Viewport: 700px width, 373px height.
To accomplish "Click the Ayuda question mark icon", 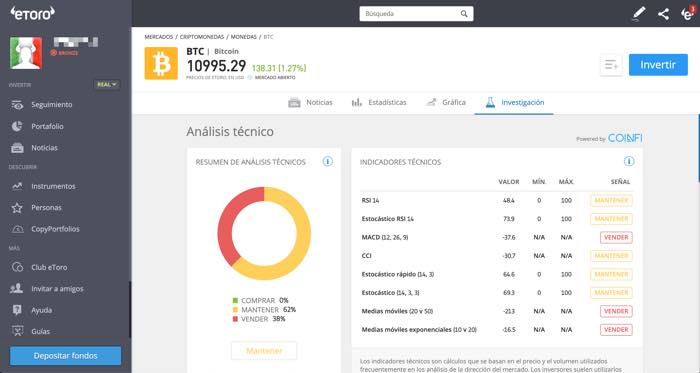I will [17, 310].
